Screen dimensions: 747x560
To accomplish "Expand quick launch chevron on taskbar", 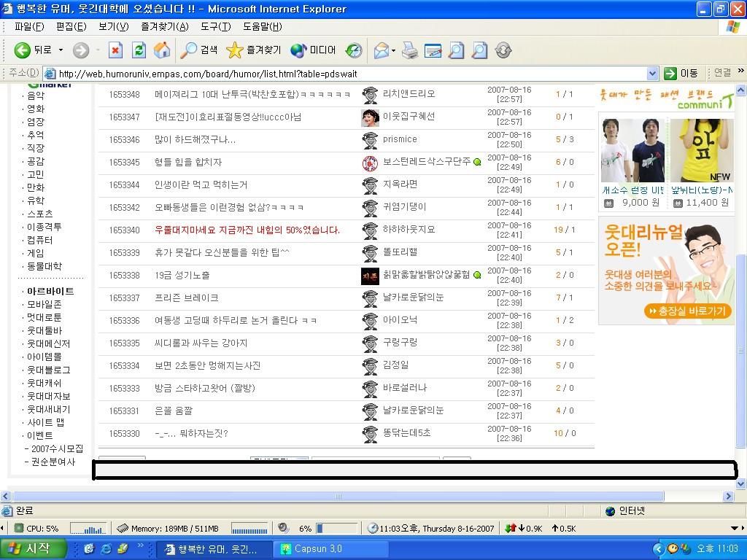I will (140, 545).
